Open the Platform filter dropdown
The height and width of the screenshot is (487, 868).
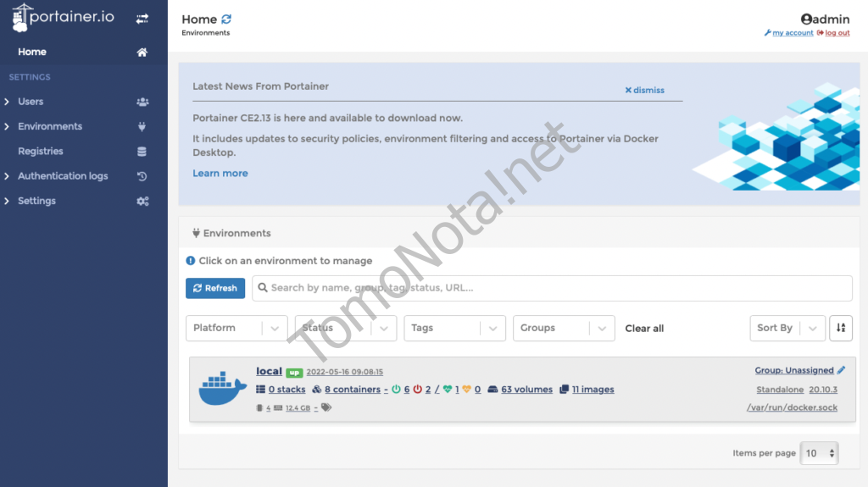point(236,329)
